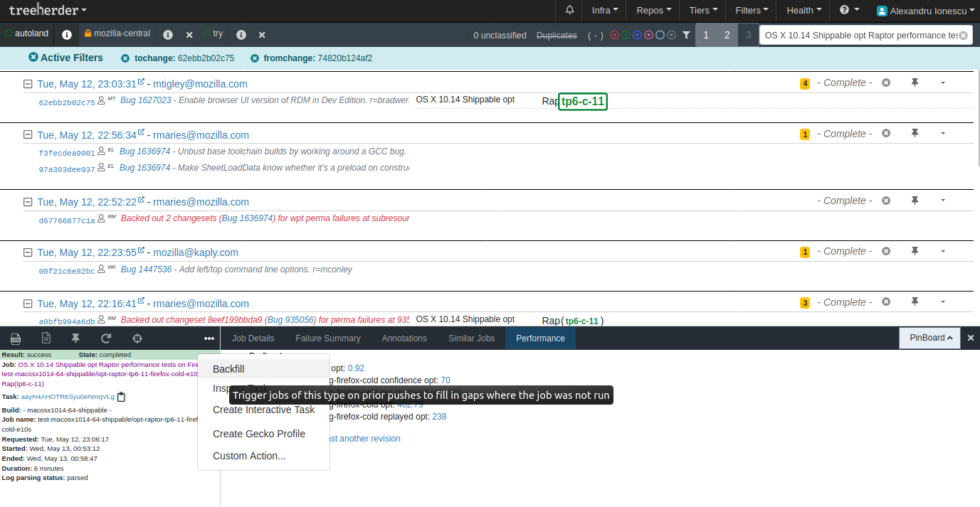
Task: Open the raw log file icon
Action: click(x=46, y=338)
